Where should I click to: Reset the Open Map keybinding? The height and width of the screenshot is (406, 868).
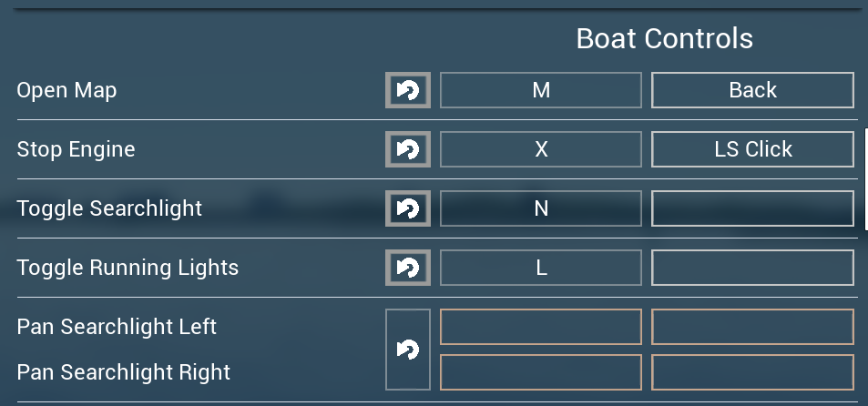coord(407,90)
